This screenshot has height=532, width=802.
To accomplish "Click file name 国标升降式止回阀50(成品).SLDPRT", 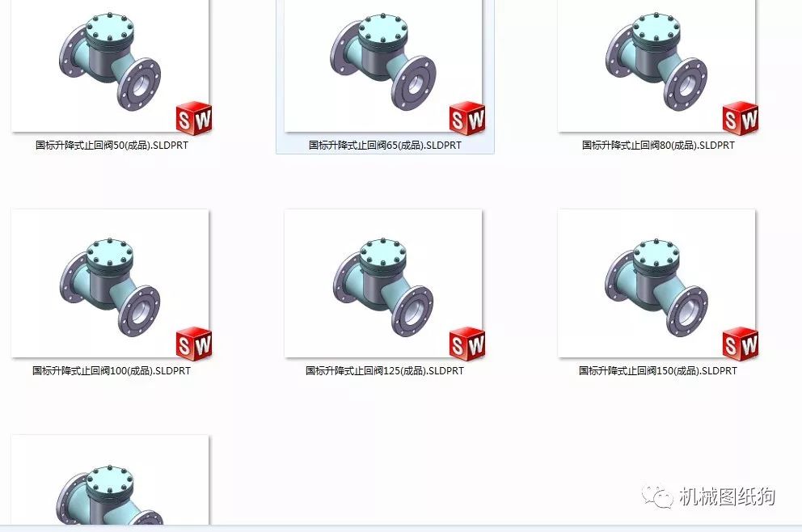I will coord(112,146).
